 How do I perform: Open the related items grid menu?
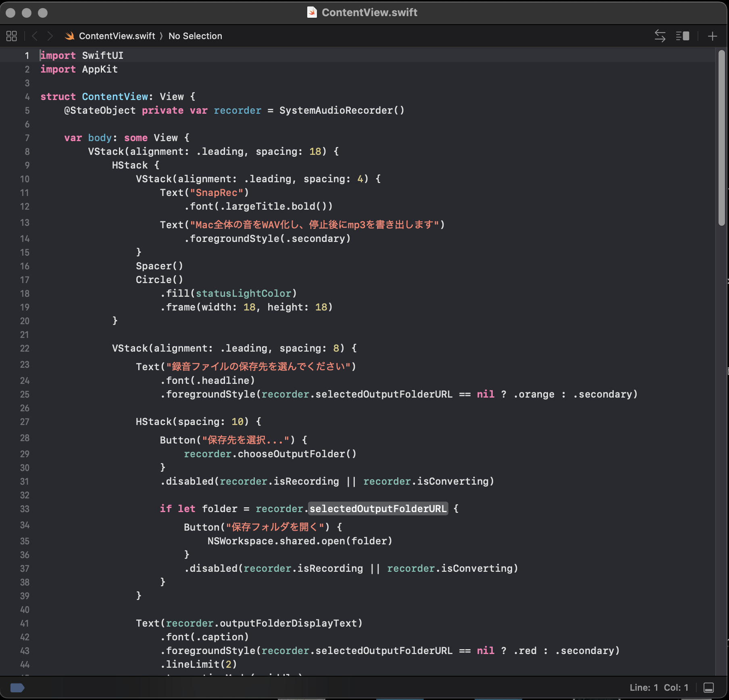click(x=12, y=36)
